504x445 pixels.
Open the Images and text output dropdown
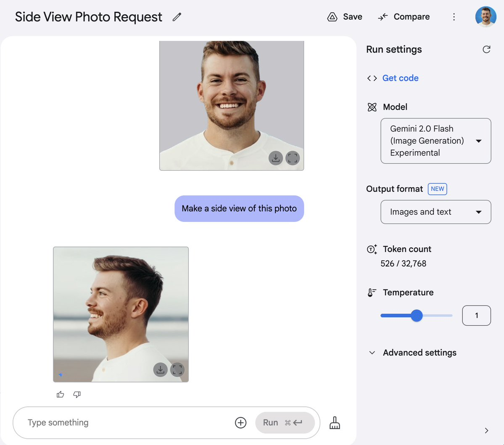[x=435, y=212]
